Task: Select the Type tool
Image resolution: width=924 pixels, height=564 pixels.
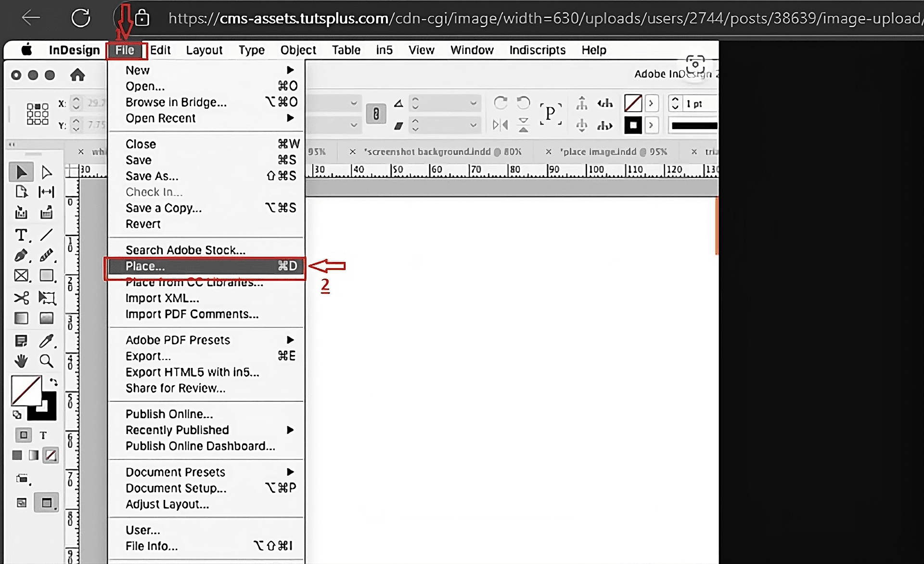Action: [22, 235]
